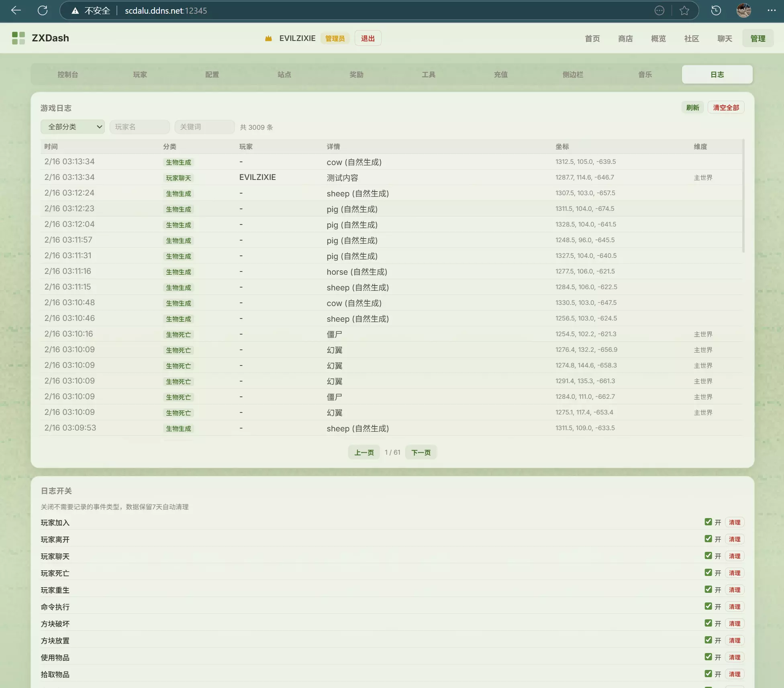Open the browser profile avatar
Screen dimensions: 784x688
(x=743, y=10)
